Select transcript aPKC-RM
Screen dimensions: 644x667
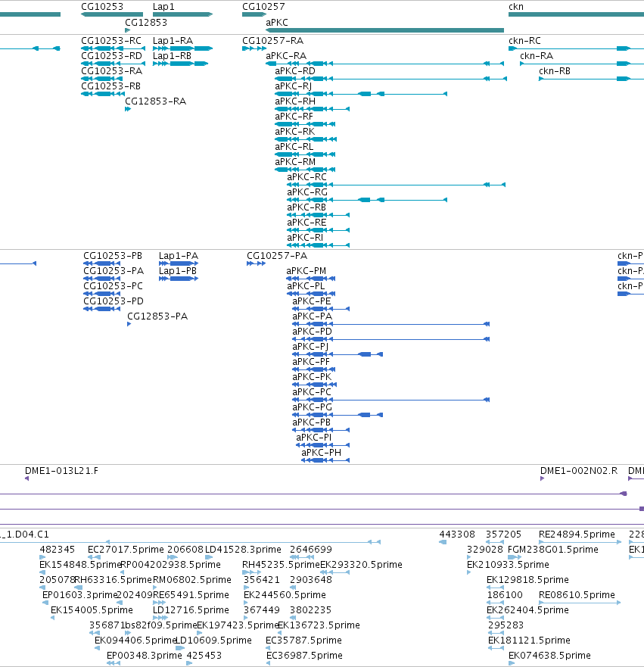(305, 170)
